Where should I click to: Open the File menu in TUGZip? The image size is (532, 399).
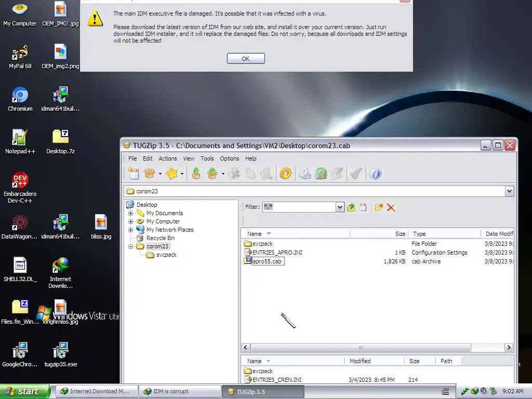132,158
